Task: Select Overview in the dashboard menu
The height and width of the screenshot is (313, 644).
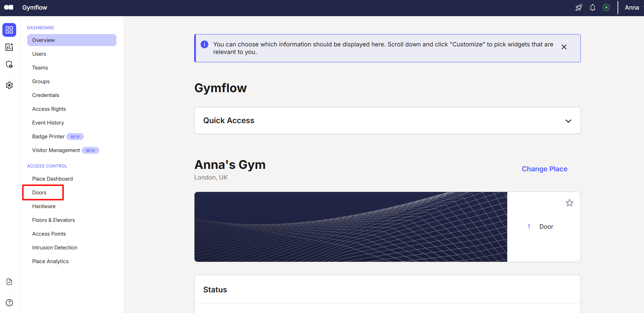Action: [72, 40]
